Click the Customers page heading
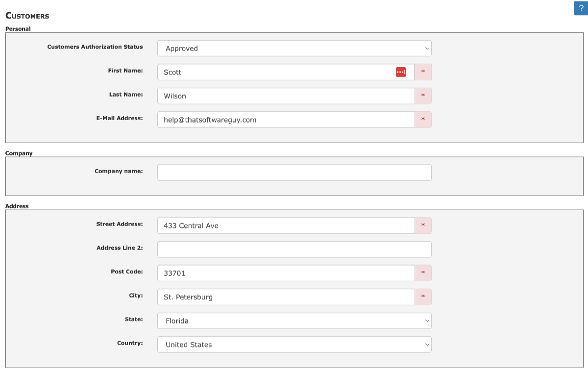Viewport: 588px width, 372px height. (x=27, y=16)
